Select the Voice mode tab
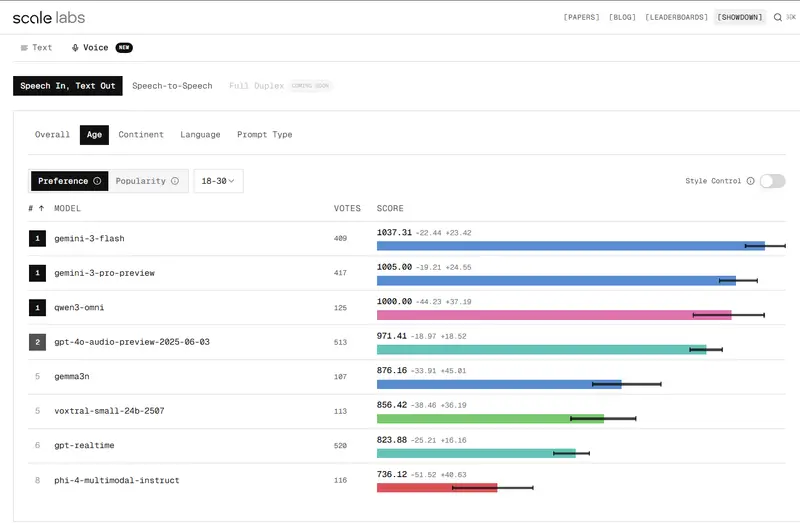Viewport: 800px width, 523px height. pos(90,47)
